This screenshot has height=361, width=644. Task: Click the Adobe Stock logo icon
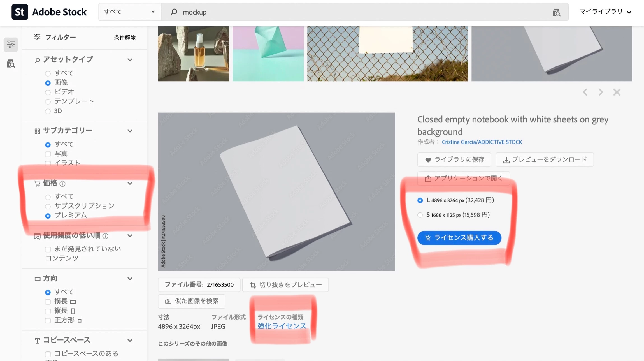click(x=20, y=12)
